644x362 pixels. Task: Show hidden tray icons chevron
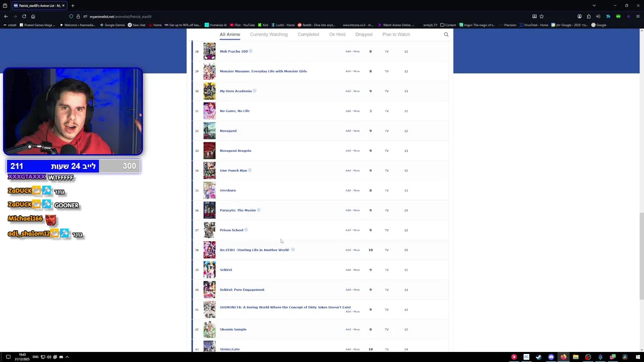[67, 357]
